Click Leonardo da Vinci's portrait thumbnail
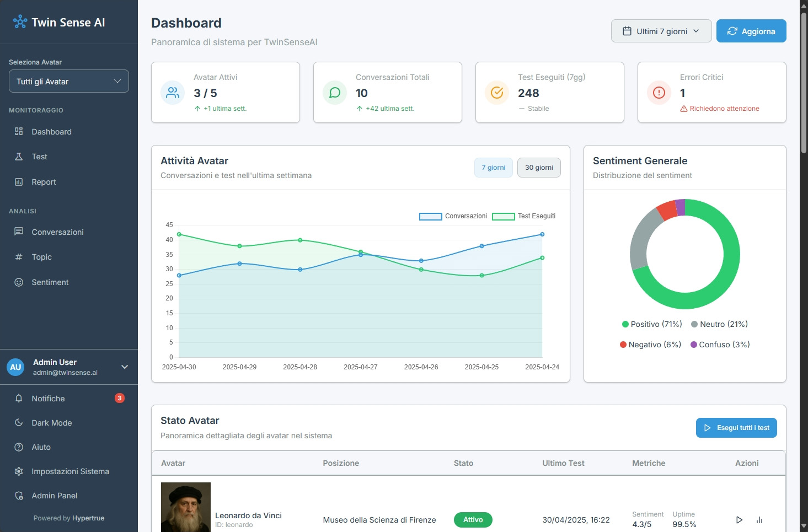808x532 pixels. click(186, 507)
